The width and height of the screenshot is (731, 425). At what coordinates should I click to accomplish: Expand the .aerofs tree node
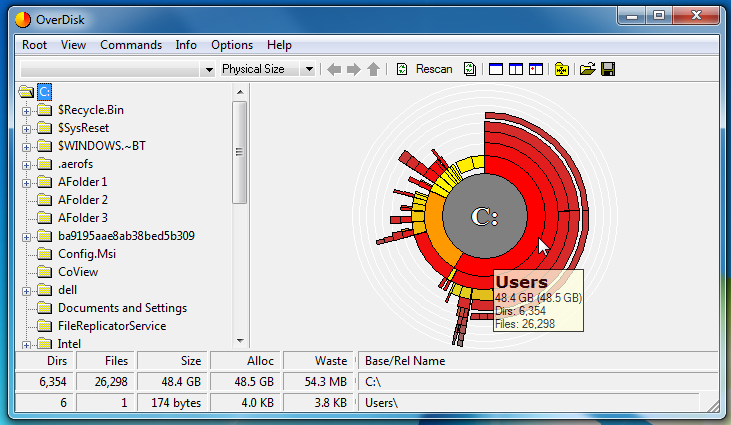tap(27, 165)
